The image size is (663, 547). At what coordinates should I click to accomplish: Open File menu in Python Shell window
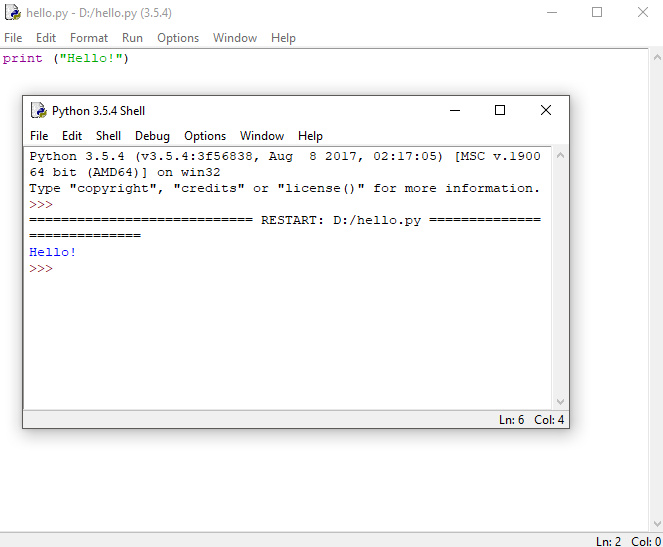pos(39,136)
